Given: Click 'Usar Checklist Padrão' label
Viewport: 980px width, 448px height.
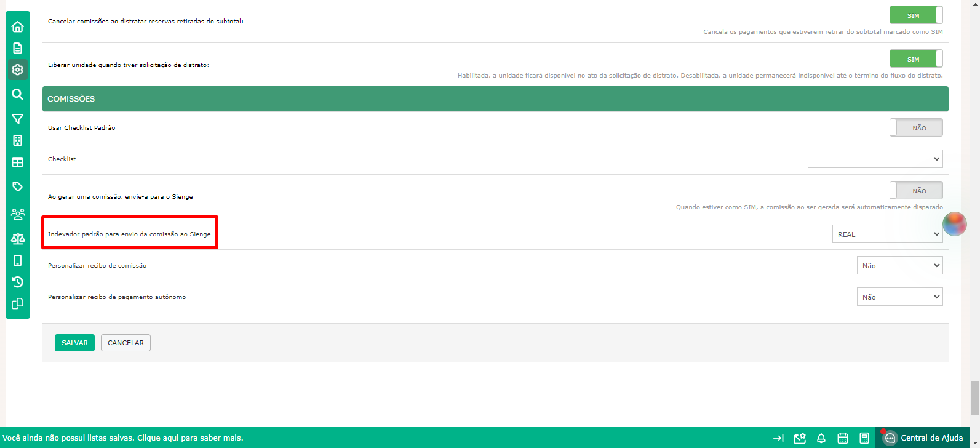Looking at the screenshot, I should click(82, 127).
